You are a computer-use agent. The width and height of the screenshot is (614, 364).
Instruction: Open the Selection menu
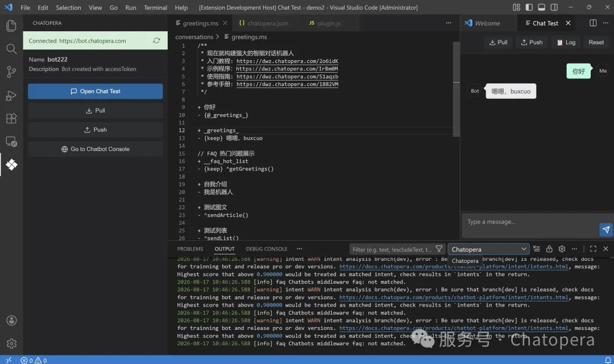68,7
